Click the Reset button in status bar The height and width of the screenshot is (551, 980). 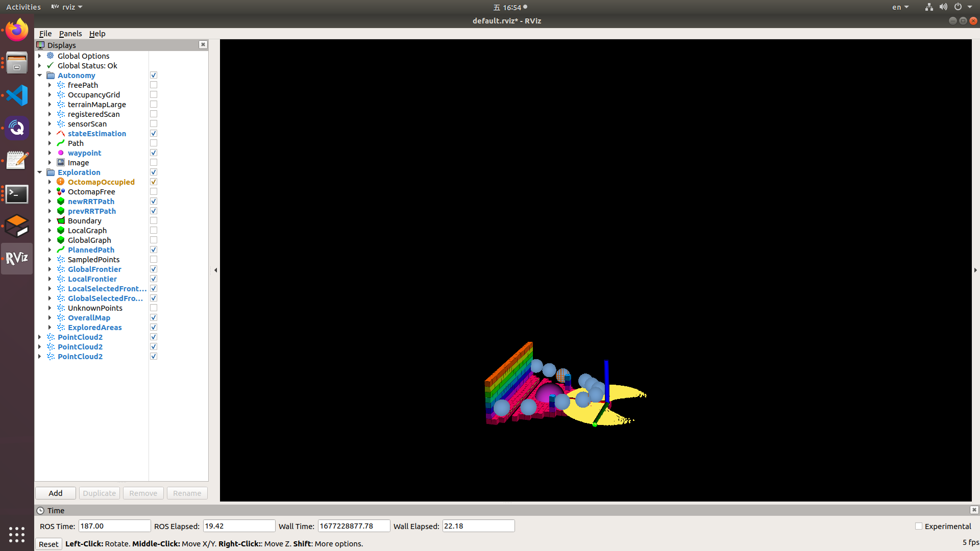48,544
